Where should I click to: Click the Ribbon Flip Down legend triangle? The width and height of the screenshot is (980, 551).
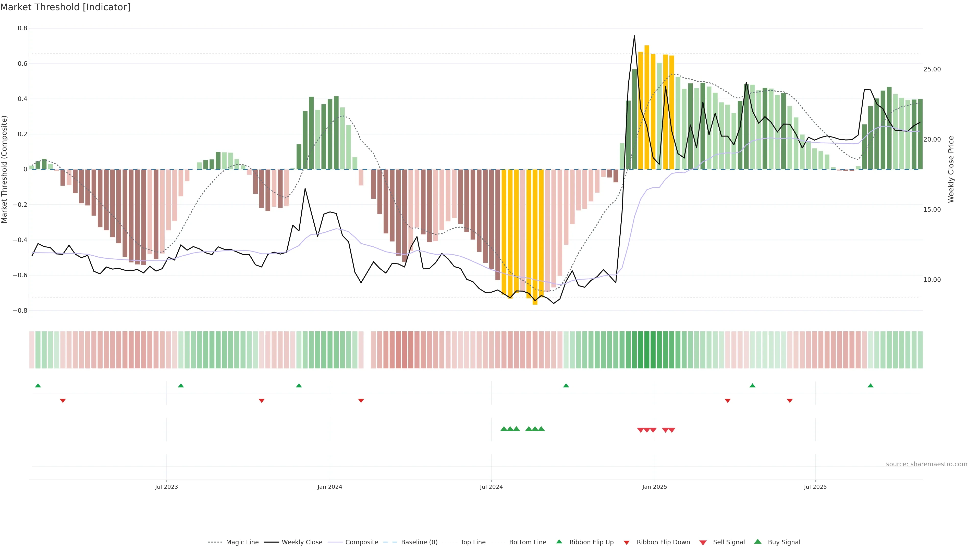[627, 543]
